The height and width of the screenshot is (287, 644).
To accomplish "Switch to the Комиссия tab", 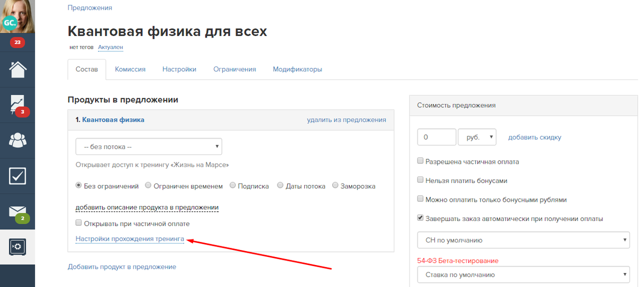I will 130,69.
